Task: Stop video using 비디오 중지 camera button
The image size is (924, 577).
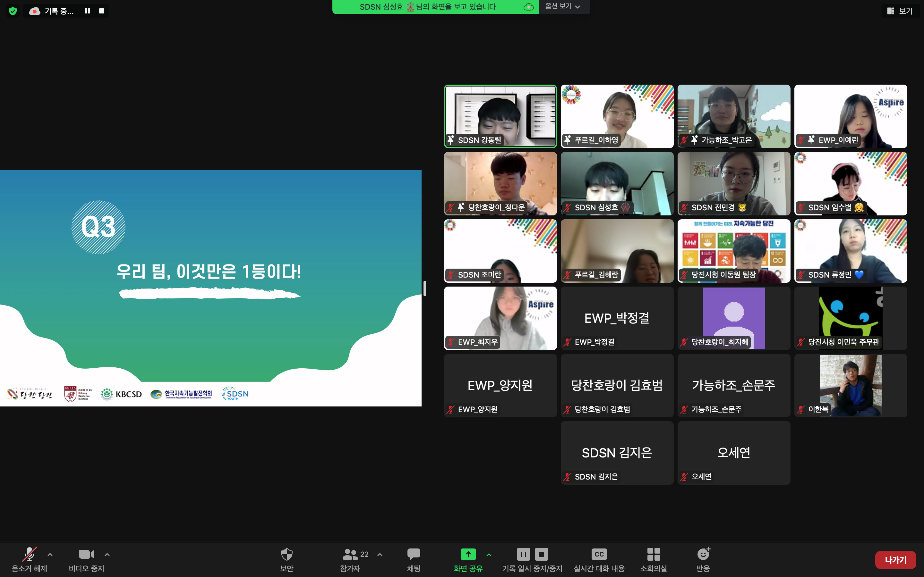Action: click(x=86, y=554)
